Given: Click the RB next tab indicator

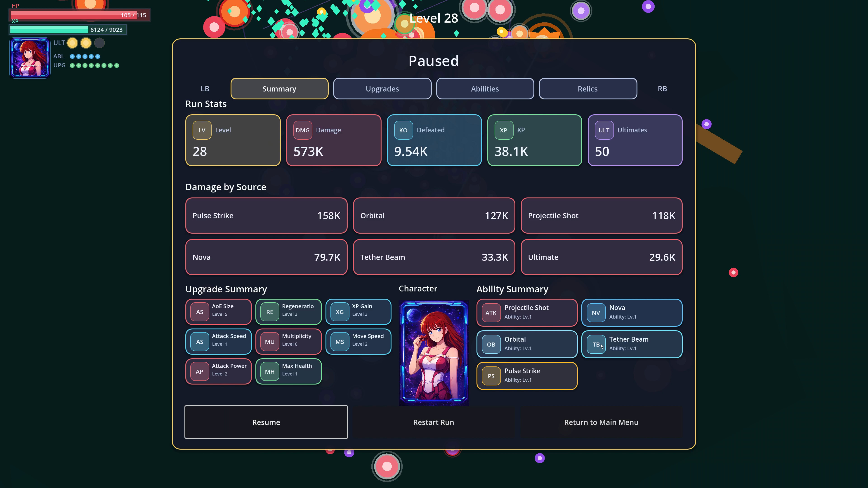Looking at the screenshot, I should 662,89.
